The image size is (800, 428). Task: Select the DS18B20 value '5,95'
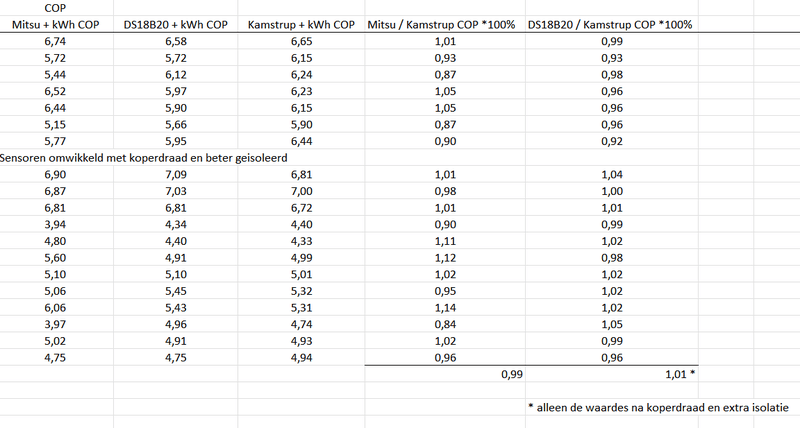(x=176, y=141)
